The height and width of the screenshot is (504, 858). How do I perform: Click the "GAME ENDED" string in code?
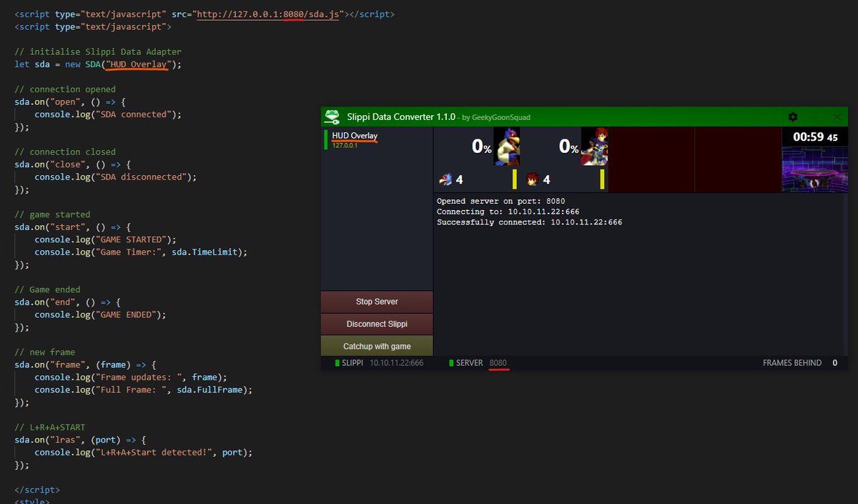[126, 315]
